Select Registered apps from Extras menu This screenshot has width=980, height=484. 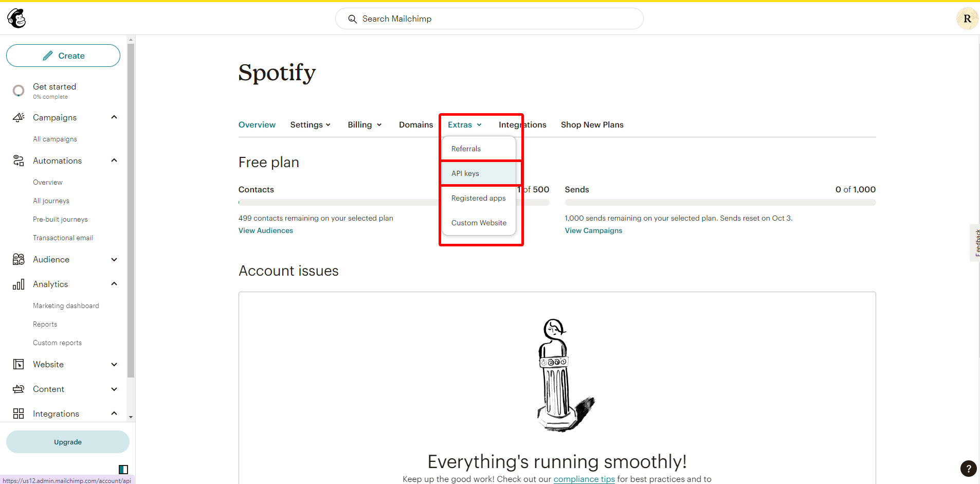point(479,198)
